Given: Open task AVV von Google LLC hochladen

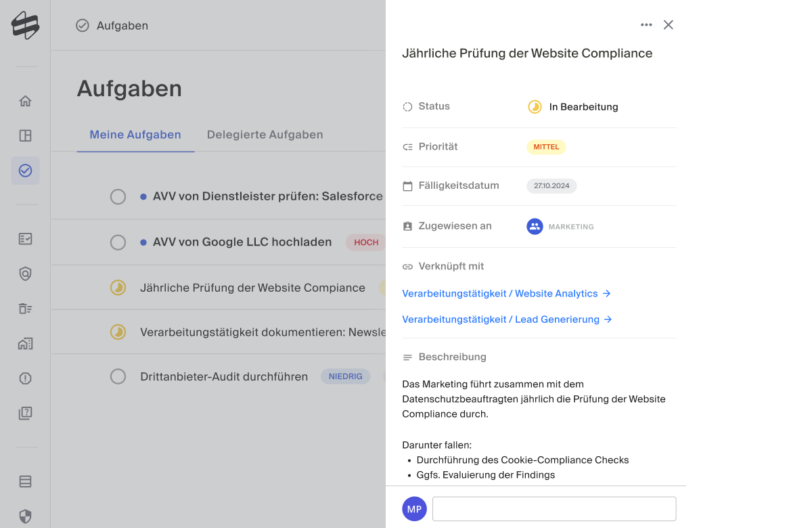Looking at the screenshot, I should pos(242,242).
